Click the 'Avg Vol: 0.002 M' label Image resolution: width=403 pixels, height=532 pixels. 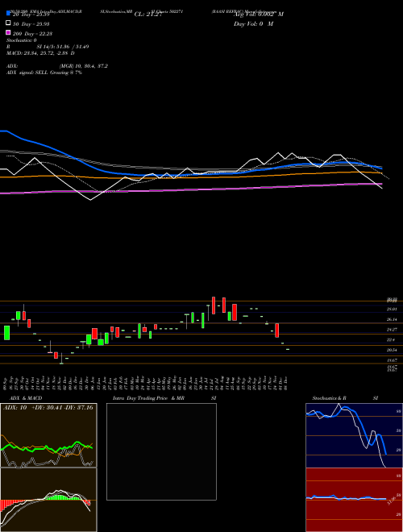pyautogui.click(x=259, y=15)
